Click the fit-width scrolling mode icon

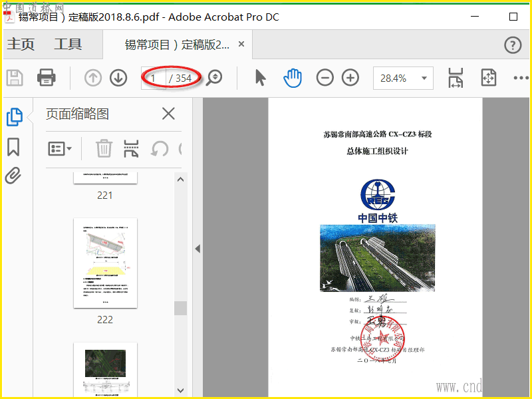[456, 78]
